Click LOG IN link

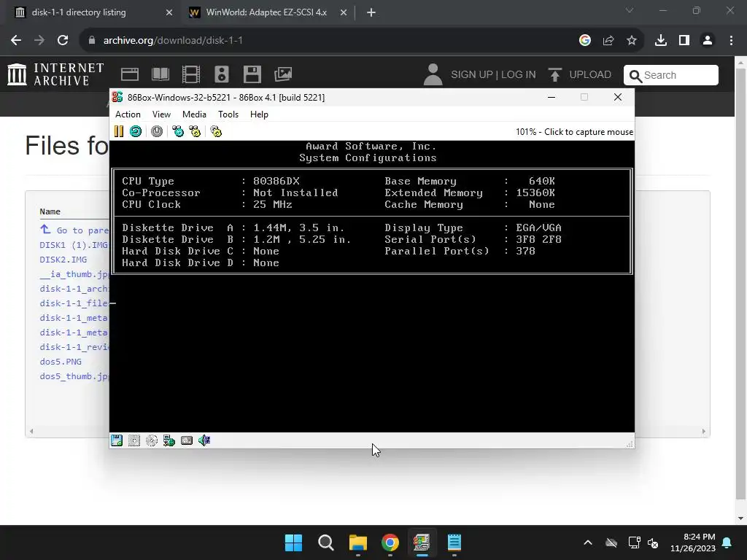click(x=519, y=75)
